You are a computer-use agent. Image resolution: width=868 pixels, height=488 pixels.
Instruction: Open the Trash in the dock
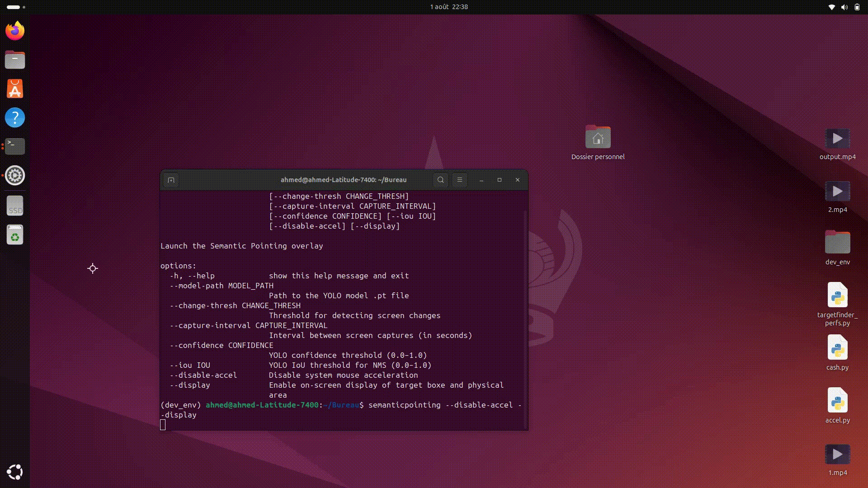(15, 235)
